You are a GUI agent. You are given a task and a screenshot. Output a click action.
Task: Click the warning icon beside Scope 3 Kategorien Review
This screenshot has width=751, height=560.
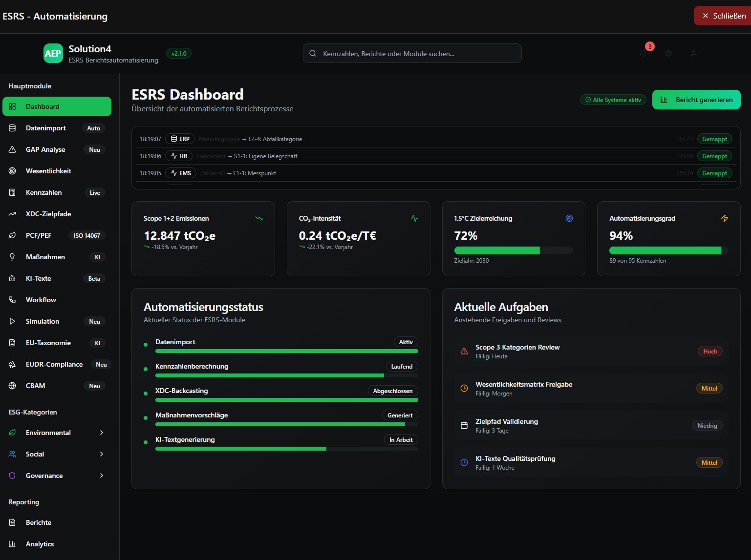coord(464,352)
